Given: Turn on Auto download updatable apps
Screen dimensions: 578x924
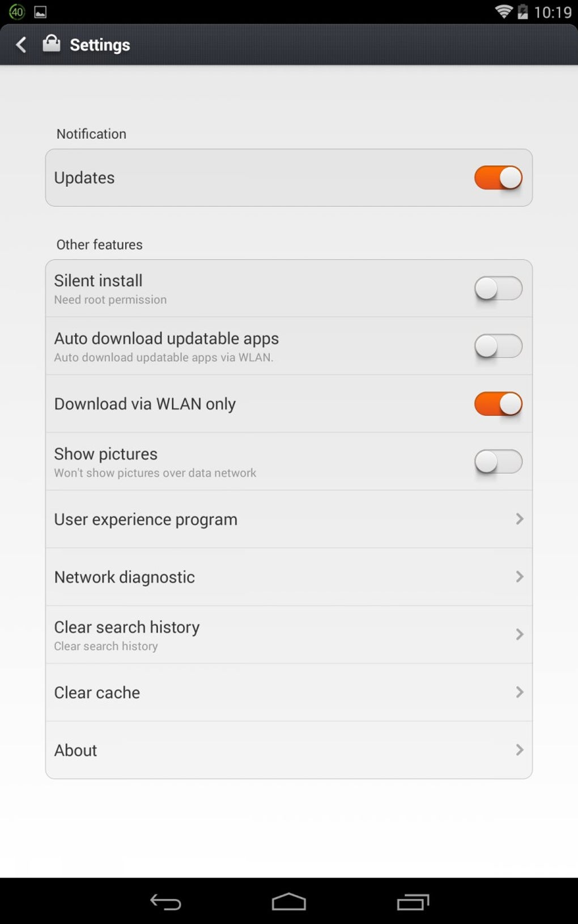Looking at the screenshot, I should point(498,346).
